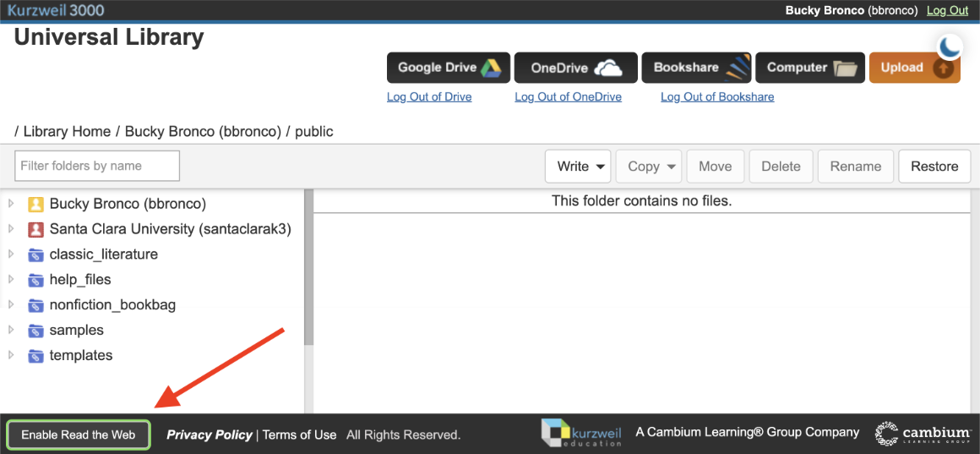Open the Terms of Use link

click(x=299, y=435)
